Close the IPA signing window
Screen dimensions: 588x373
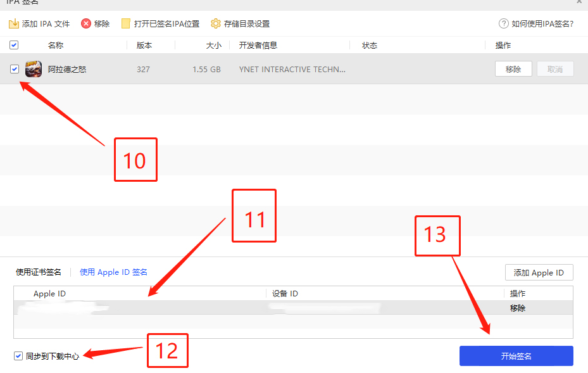579,2
